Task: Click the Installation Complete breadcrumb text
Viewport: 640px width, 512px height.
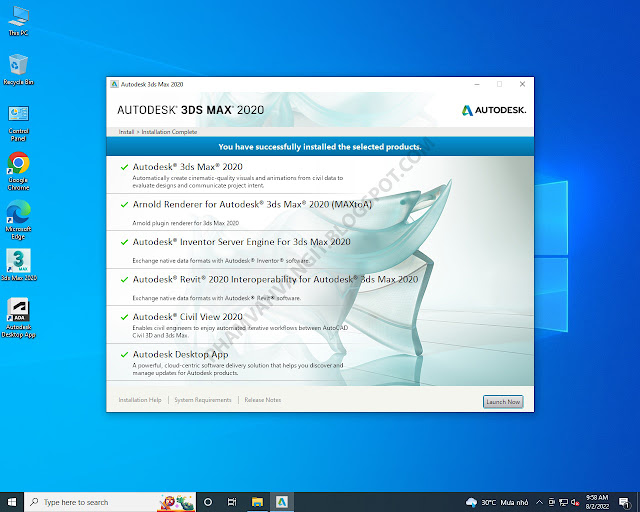Action: [x=169, y=132]
